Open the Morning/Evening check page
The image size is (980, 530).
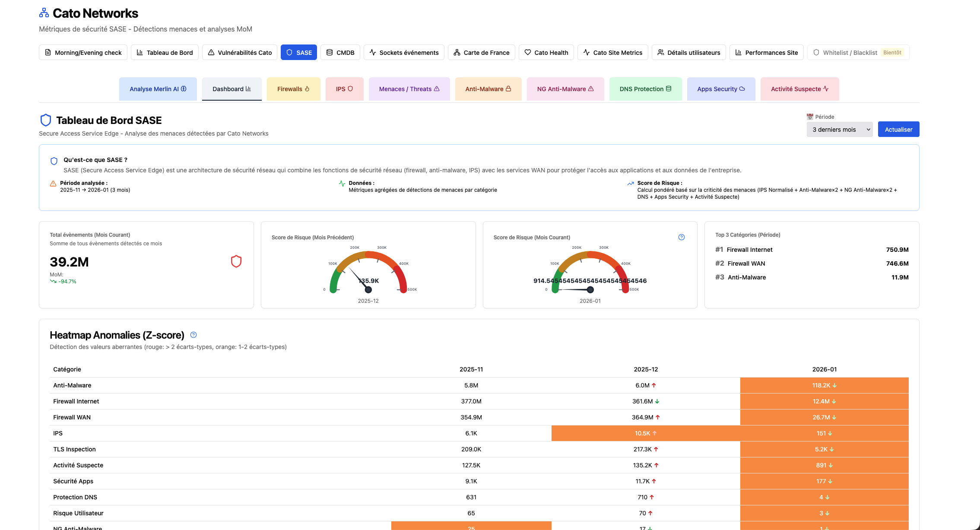pyautogui.click(x=83, y=52)
